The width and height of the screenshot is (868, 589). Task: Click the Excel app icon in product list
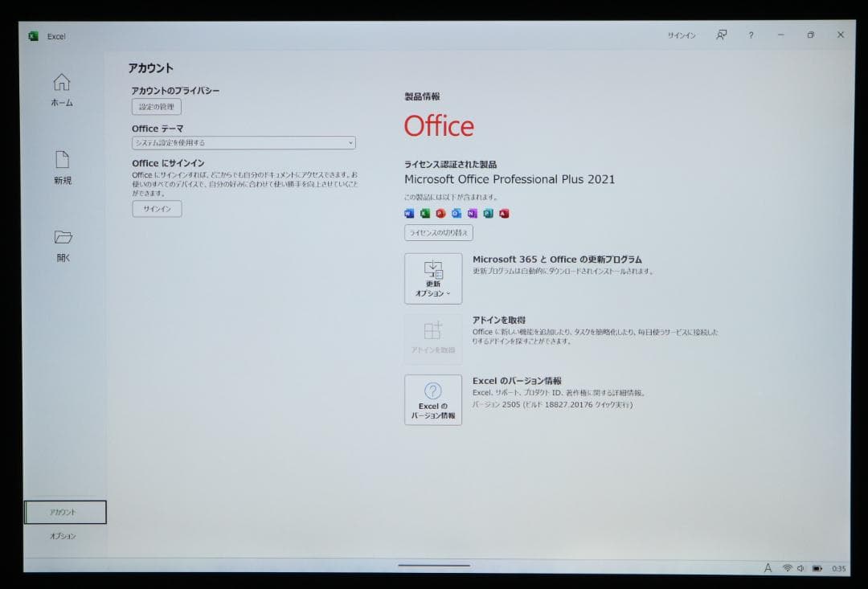pos(424,213)
